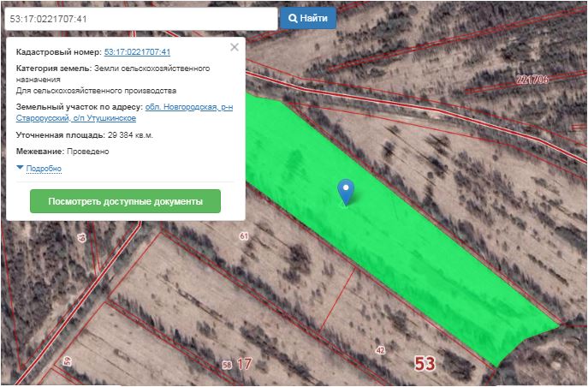
Task: Click district label 17 on map
Action: (x=244, y=364)
